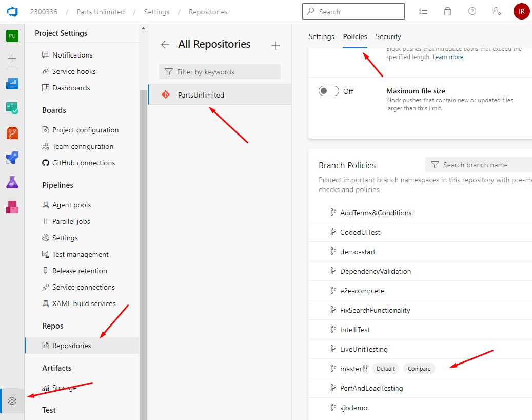Click the GitHub connections icon
This screenshot has width=532, height=420.
click(x=46, y=163)
